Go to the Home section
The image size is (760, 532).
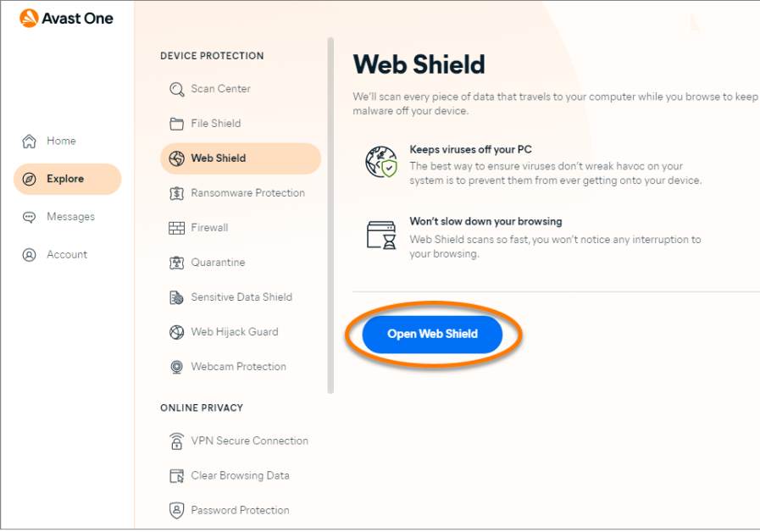point(60,141)
